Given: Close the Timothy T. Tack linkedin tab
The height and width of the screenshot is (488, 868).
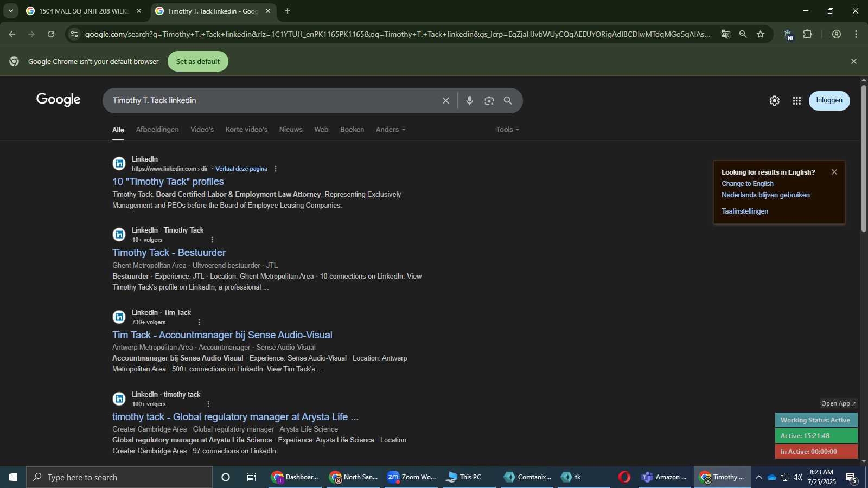Looking at the screenshot, I should pyautogui.click(x=267, y=11).
